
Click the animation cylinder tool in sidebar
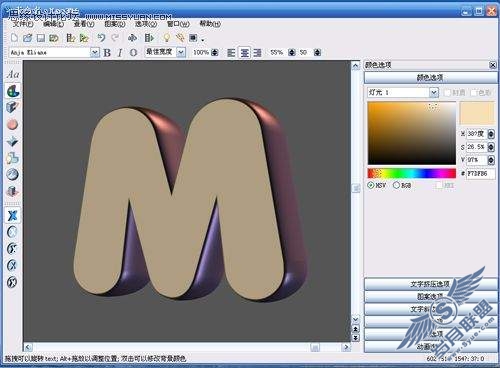tap(12, 191)
